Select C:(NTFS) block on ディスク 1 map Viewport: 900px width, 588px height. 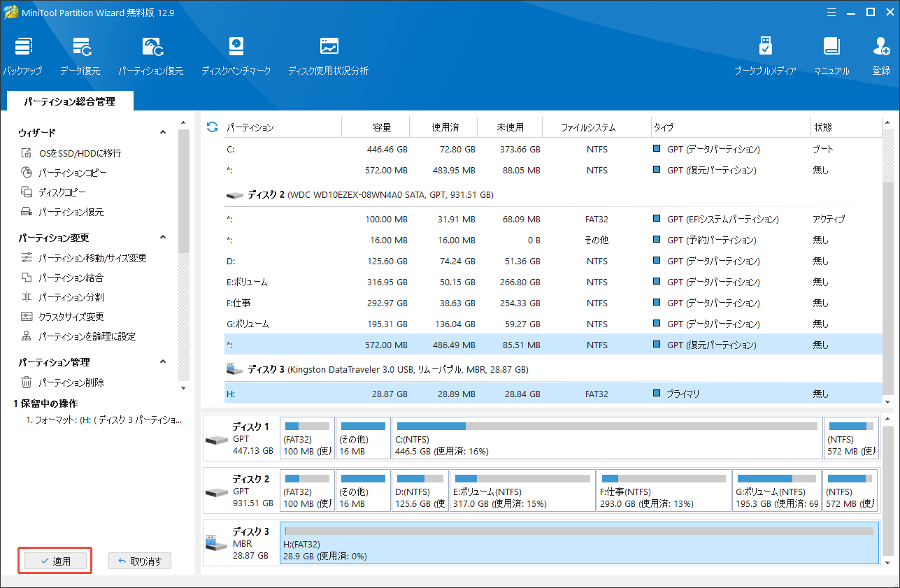click(x=606, y=438)
